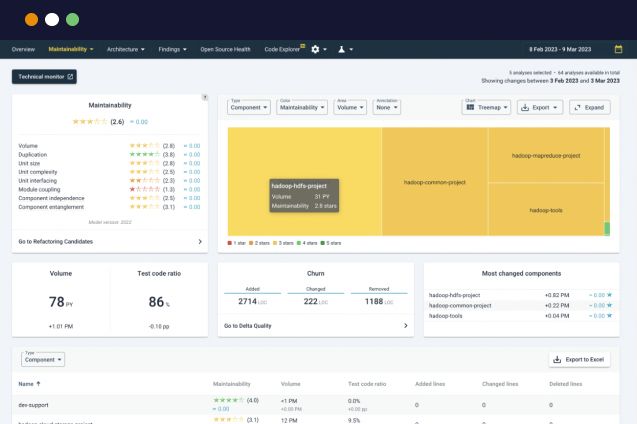Click the Module coupling metric row
The height and width of the screenshot is (424, 637).
pyautogui.click(x=109, y=189)
